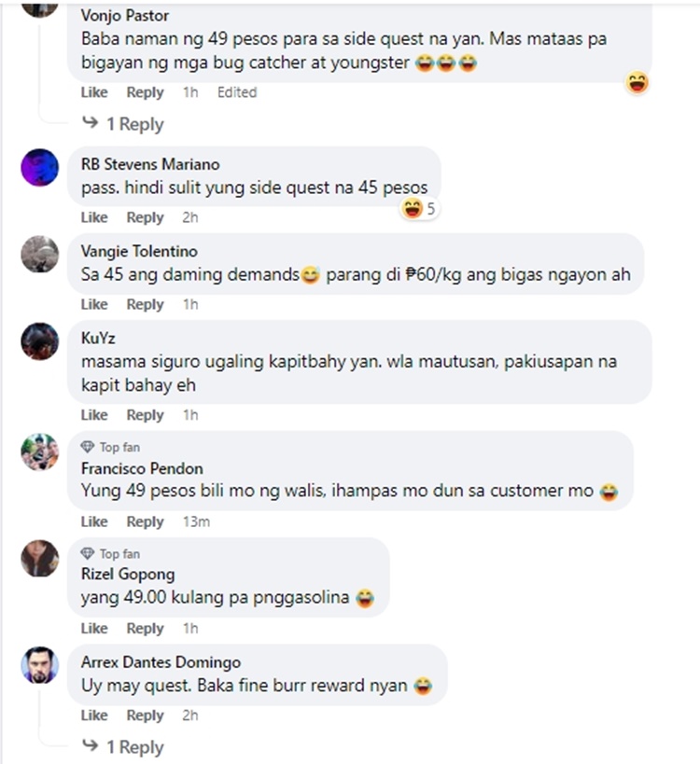This screenshot has height=764, width=700.
Task: Open RB Stevens Mariano's profile picture
Action: [40, 168]
